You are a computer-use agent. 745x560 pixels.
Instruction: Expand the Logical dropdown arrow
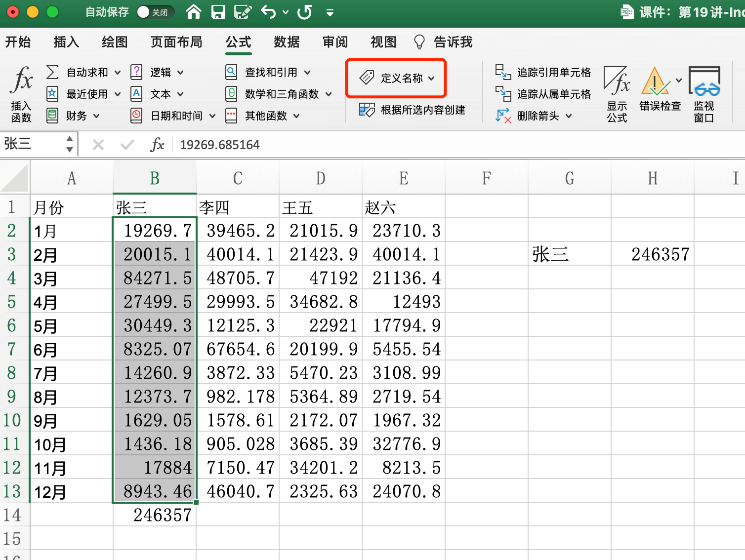(180, 73)
